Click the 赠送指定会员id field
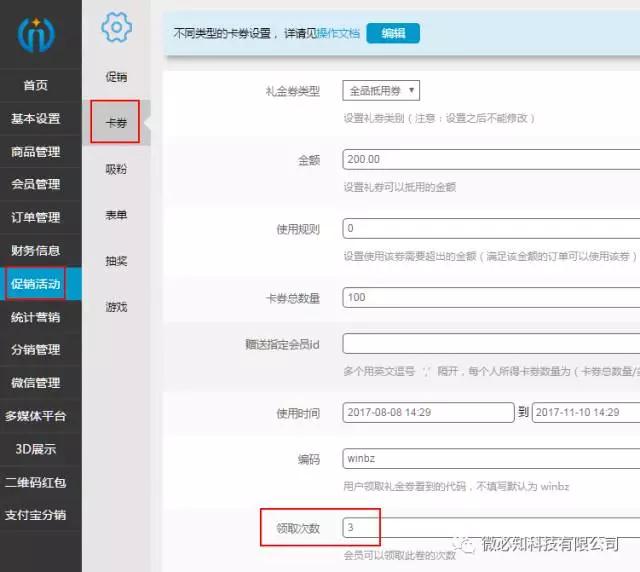This screenshot has height=572, width=640. [490, 344]
